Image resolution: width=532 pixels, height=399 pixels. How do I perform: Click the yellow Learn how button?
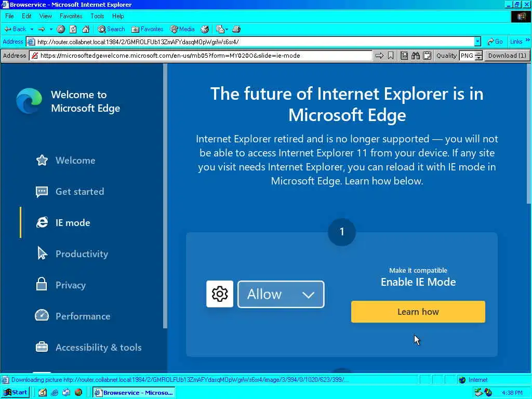[x=418, y=312]
